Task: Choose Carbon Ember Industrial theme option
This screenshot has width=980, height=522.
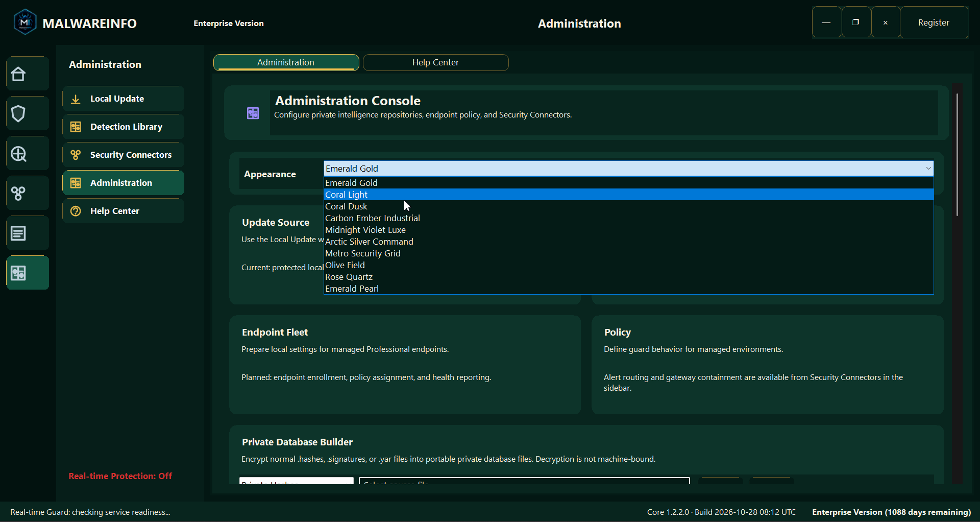Action: [x=629, y=218]
